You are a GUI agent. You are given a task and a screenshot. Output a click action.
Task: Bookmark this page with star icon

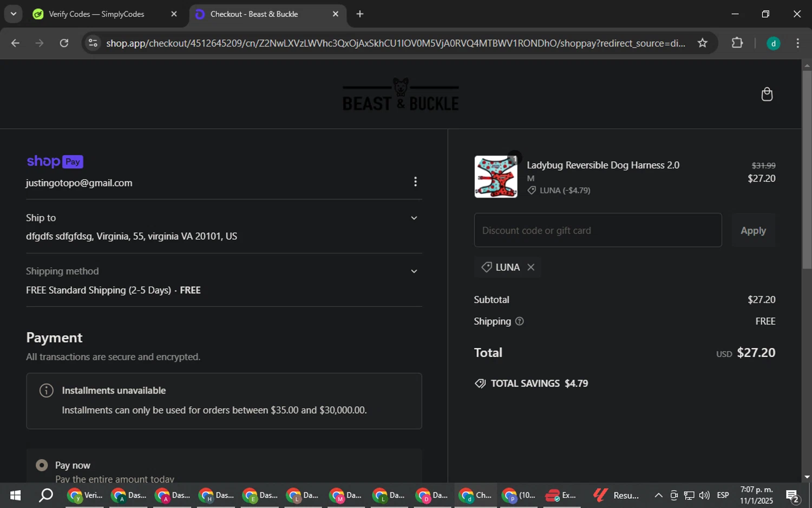(703, 43)
